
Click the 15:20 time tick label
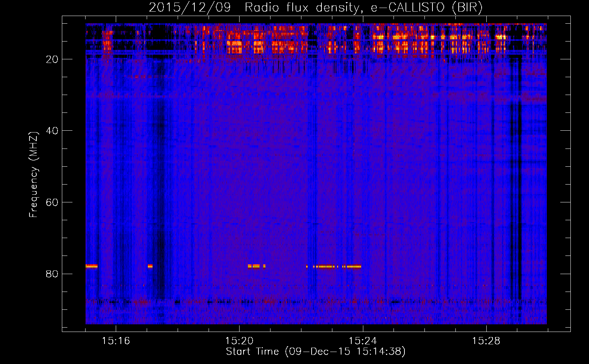239,341
